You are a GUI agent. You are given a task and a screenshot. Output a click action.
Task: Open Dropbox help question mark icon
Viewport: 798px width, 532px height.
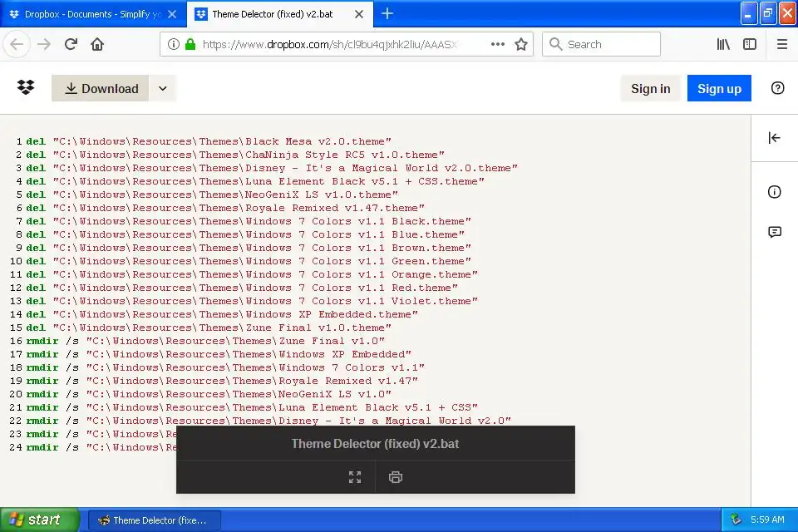pyautogui.click(x=777, y=88)
